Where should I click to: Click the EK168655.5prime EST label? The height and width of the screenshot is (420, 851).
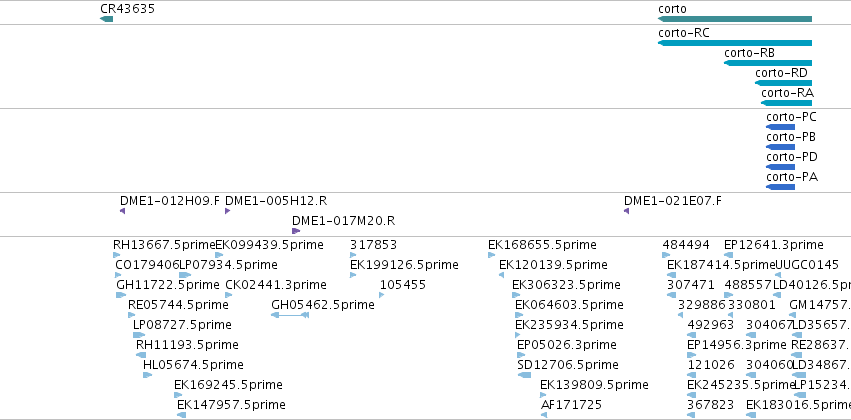tap(542, 245)
